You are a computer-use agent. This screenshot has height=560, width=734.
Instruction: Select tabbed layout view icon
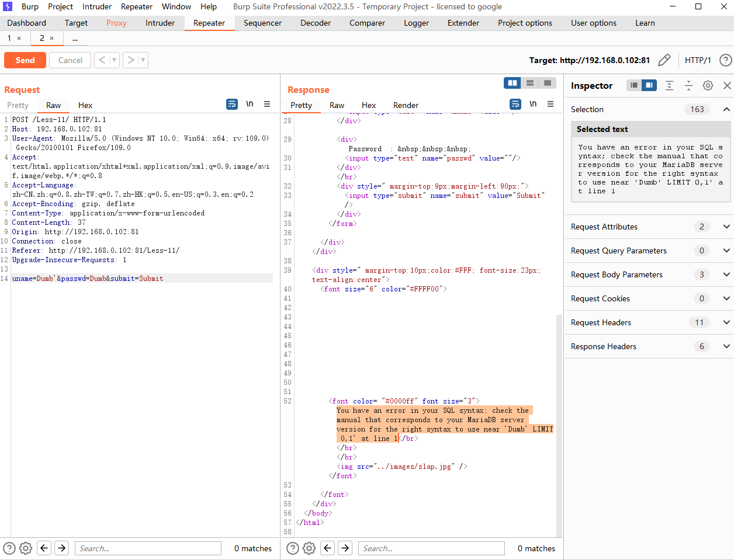[548, 83]
